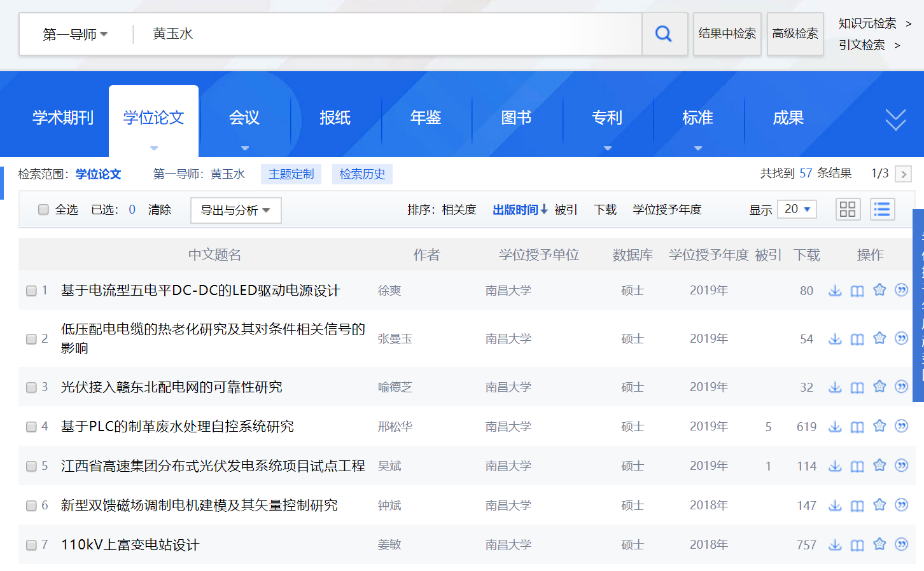
Task: Favorite the thesis by 邢松华
Action: pyautogui.click(x=879, y=426)
